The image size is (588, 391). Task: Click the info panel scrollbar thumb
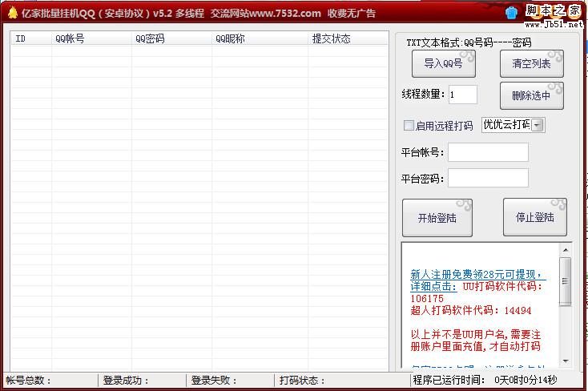point(566,280)
